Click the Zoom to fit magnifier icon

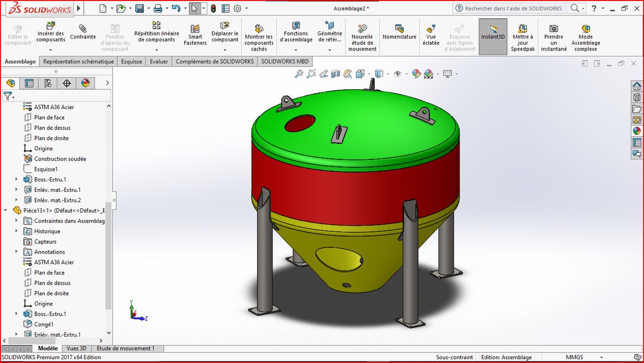tap(299, 74)
